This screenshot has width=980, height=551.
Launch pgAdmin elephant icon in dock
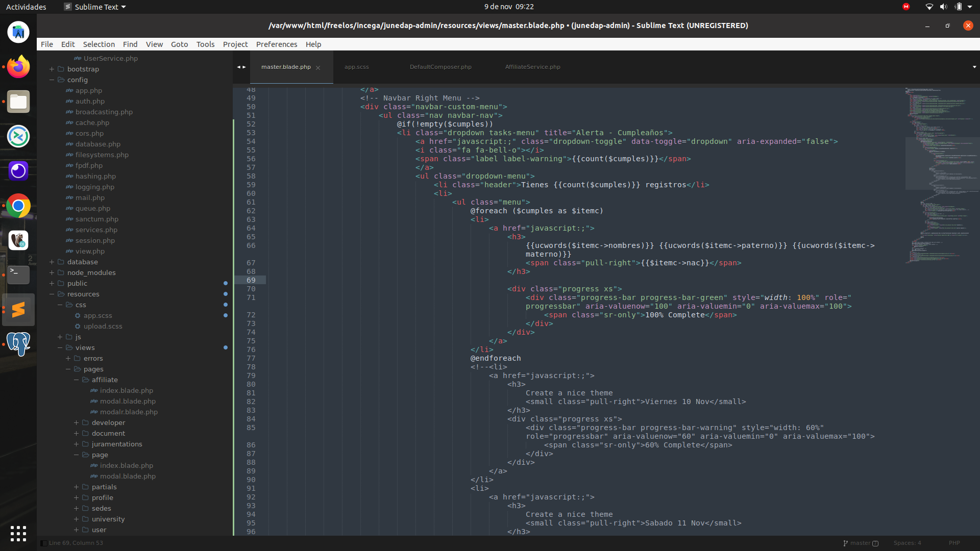pos(18,343)
